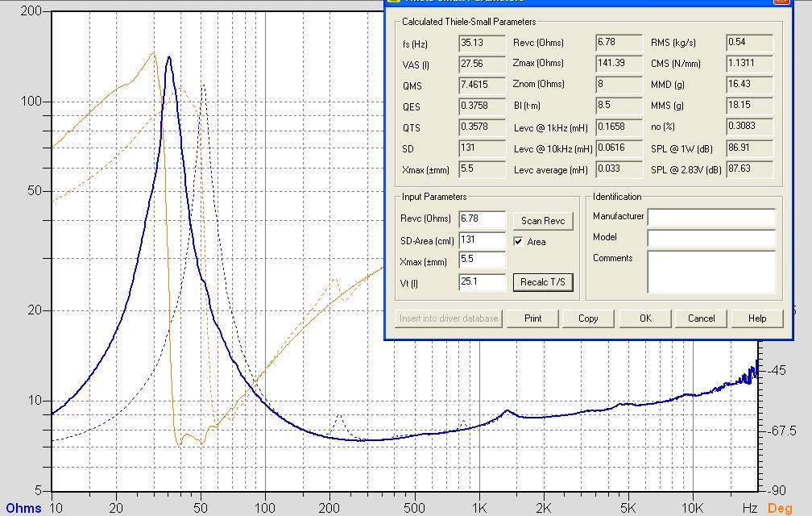Viewport: 812px width, 516px height.
Task: Click the Scan Revc button
Action: tap(543, 221)
